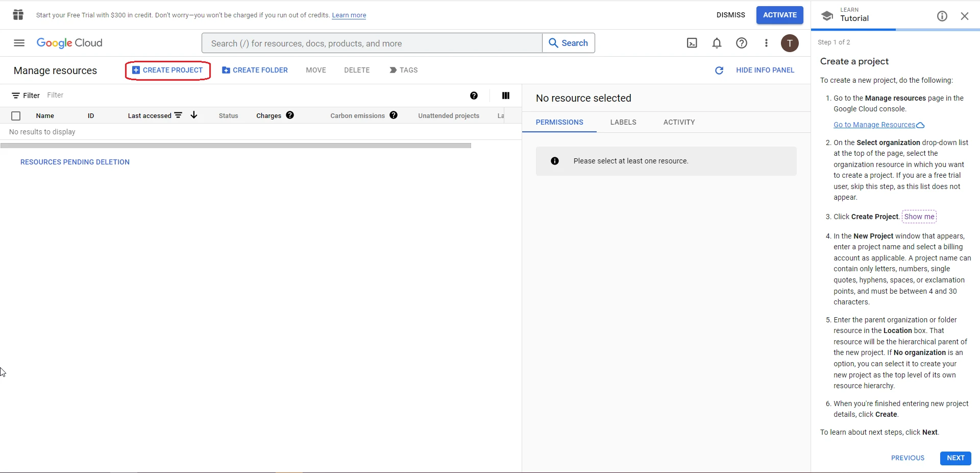The height and width of the screenshot is (473, 980).
Task: Open the account avatar labeled T
Action: [x=790, y=43]
